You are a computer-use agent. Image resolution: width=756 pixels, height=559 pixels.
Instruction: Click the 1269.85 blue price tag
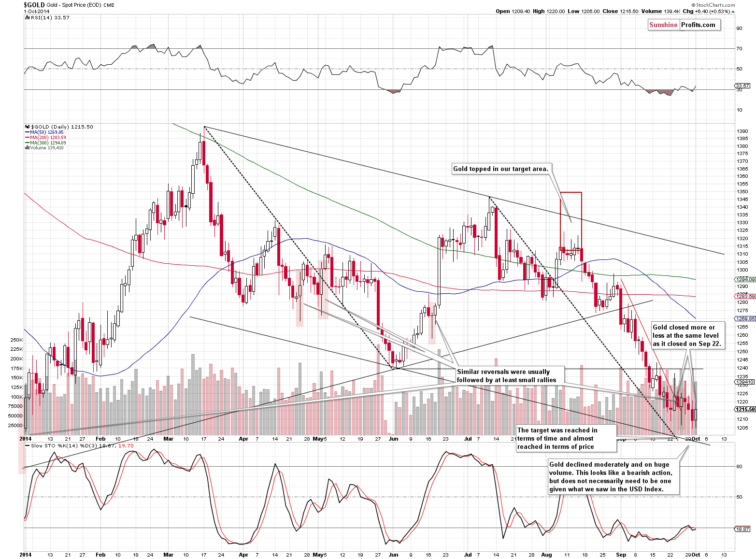[745, 318]
